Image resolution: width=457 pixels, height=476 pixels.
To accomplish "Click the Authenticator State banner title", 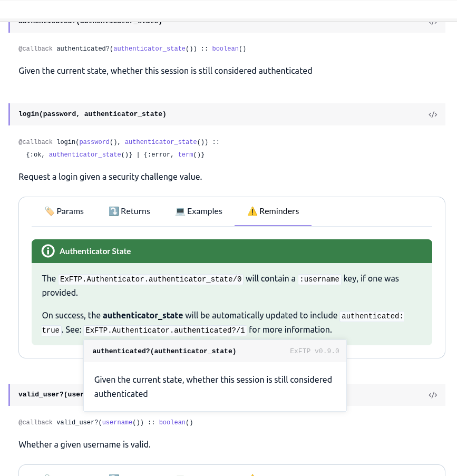I will coord(95,251).
